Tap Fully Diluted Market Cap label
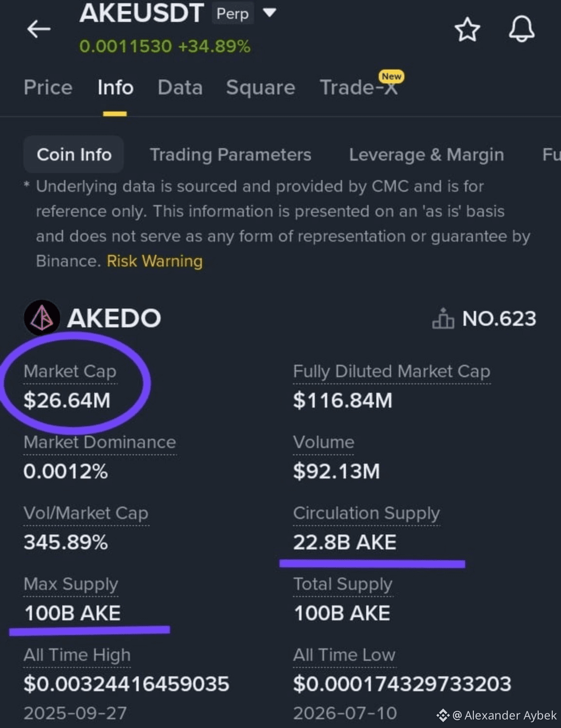Image resolution: width=561 pixels, height=728 pixels. (392, 371)
